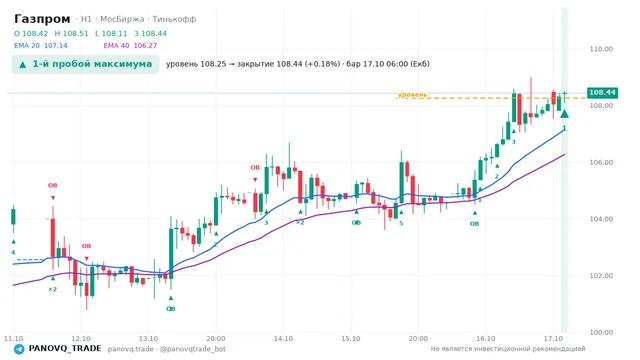Click the green triangle in the breakout badge
Viewport: 640px width, 360px height.
23,64
